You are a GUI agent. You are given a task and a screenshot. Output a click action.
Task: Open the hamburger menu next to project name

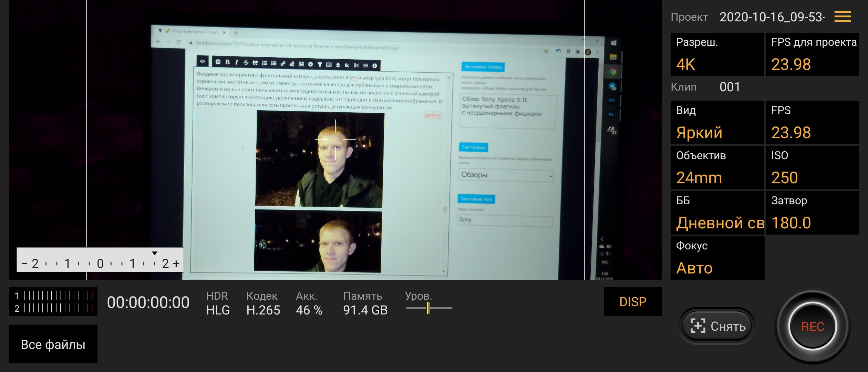coord(842,17)
